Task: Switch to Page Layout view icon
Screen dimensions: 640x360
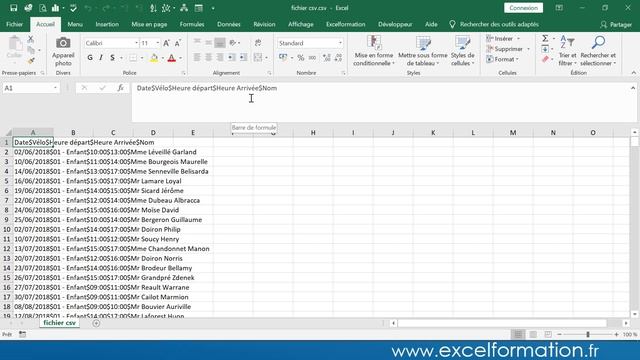Action: [533, 335]
